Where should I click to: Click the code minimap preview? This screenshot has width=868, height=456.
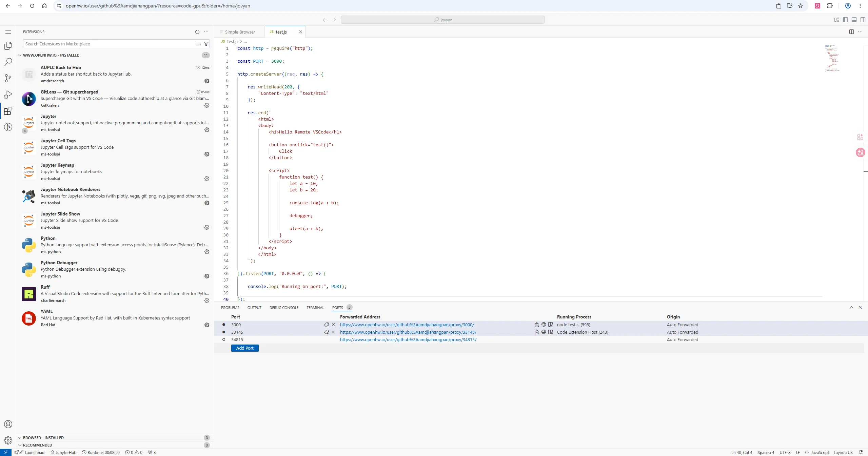click(832, 58)
